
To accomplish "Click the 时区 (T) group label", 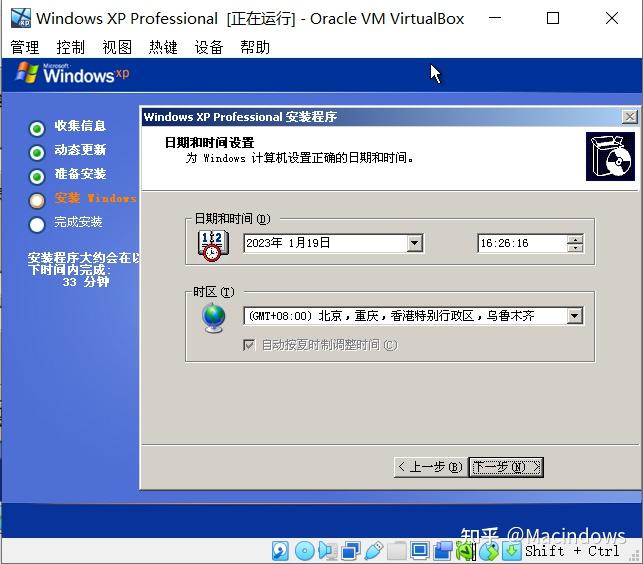I will [x=214, y=292].
